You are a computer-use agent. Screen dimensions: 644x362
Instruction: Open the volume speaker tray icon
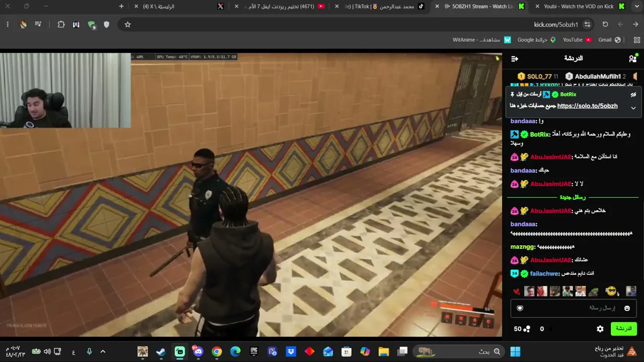click(47, 351)
